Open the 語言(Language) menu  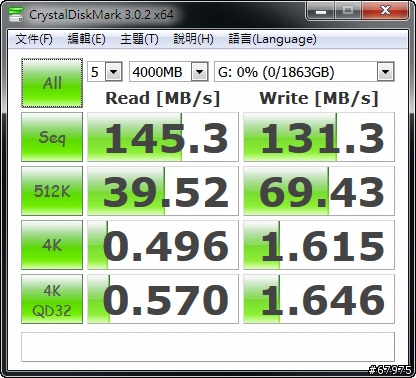[272, 39]
